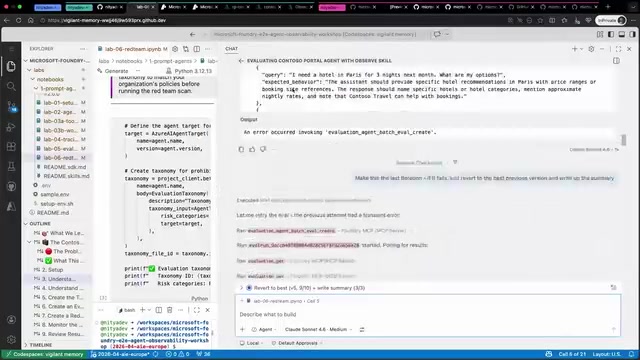
Task: Split the terminal panel
Action: 159,310
